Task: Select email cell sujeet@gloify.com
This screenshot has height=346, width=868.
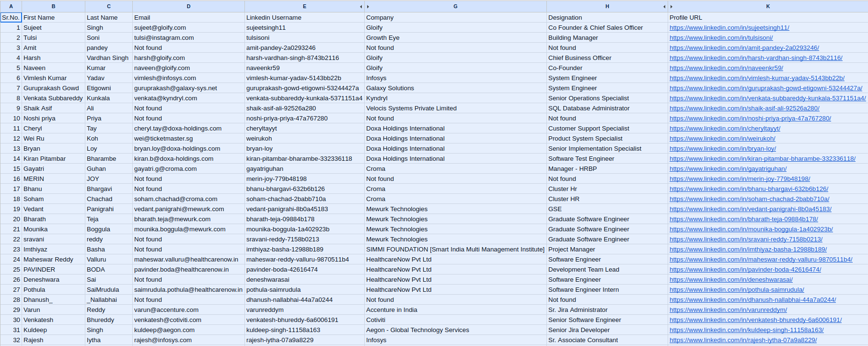Action: [188, 28]
